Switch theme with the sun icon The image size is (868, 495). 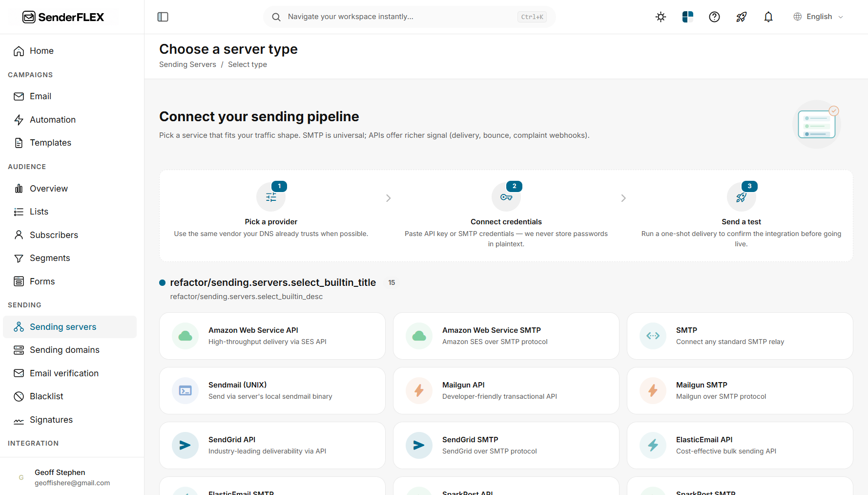click(661, 17)
